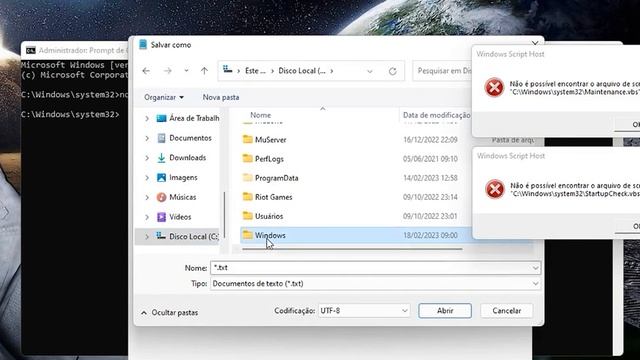Select the Riot Games folder icon

247,196
